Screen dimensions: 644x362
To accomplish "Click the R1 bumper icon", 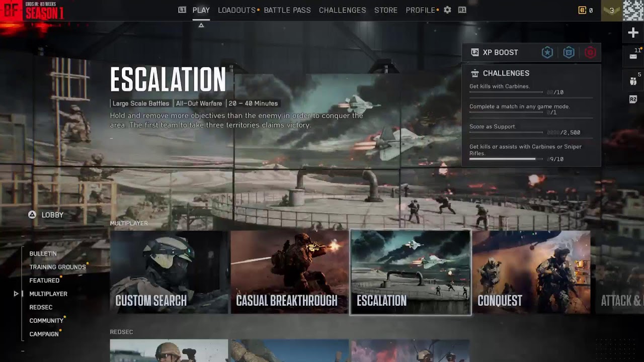I will (x=462, y=10).
